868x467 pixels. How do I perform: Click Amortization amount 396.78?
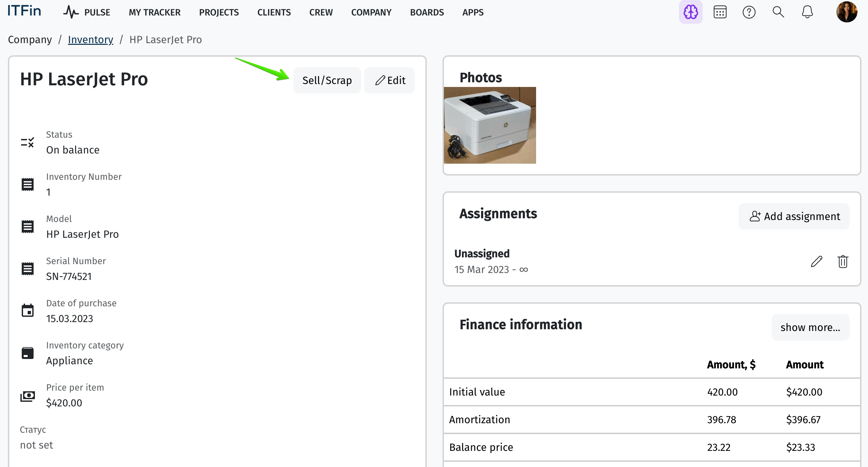click(721, 420)
